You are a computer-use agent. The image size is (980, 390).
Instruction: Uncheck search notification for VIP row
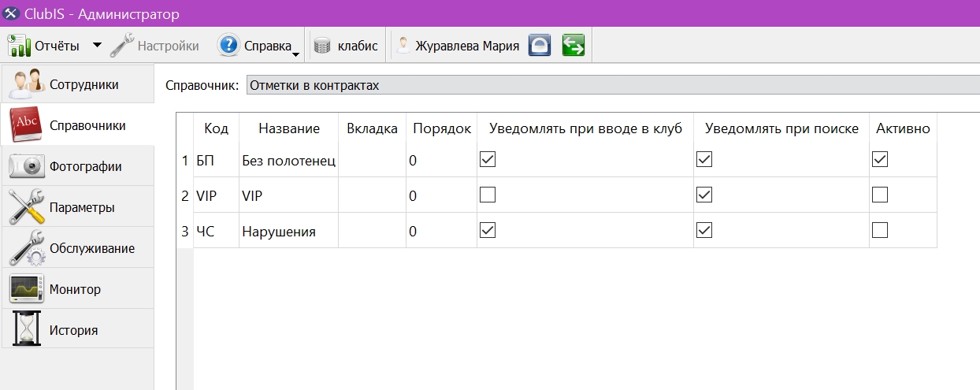point(704,195)
